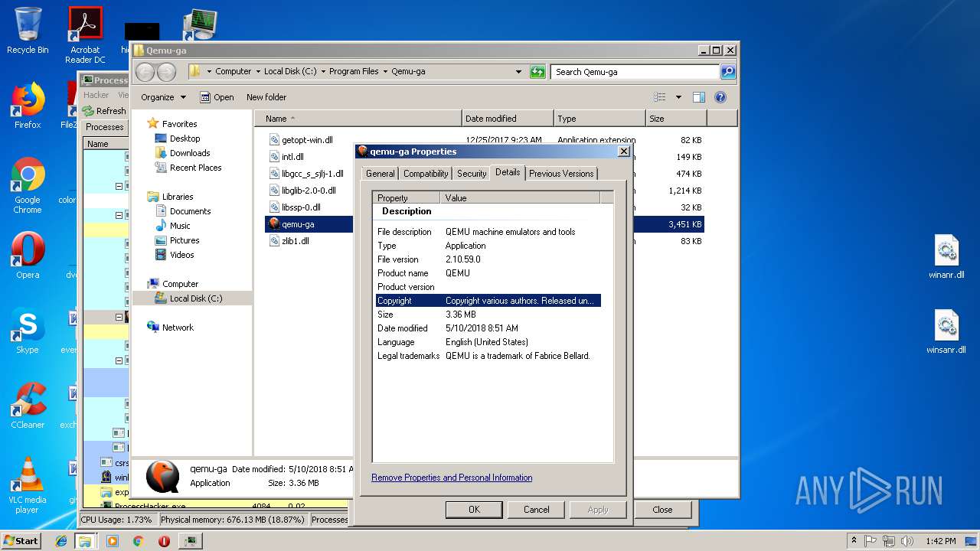980x551 pixels.
Task: Sort by Date modified column header
Action: (508, 119)
